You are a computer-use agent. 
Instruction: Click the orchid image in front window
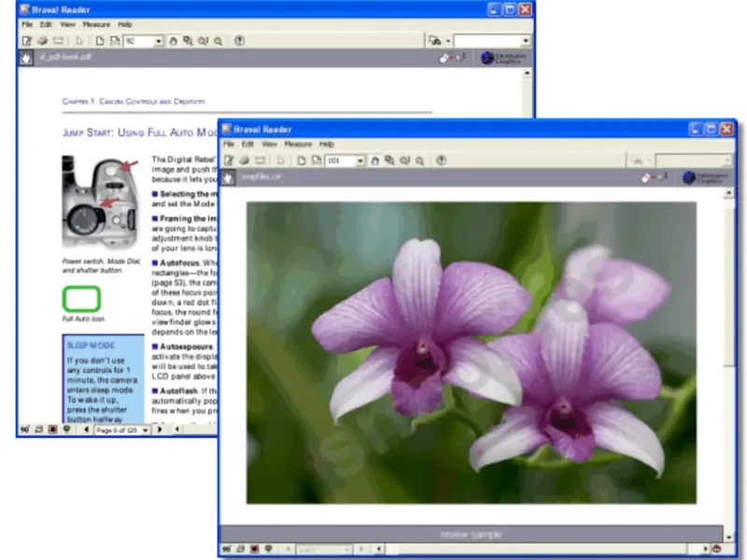472,353
